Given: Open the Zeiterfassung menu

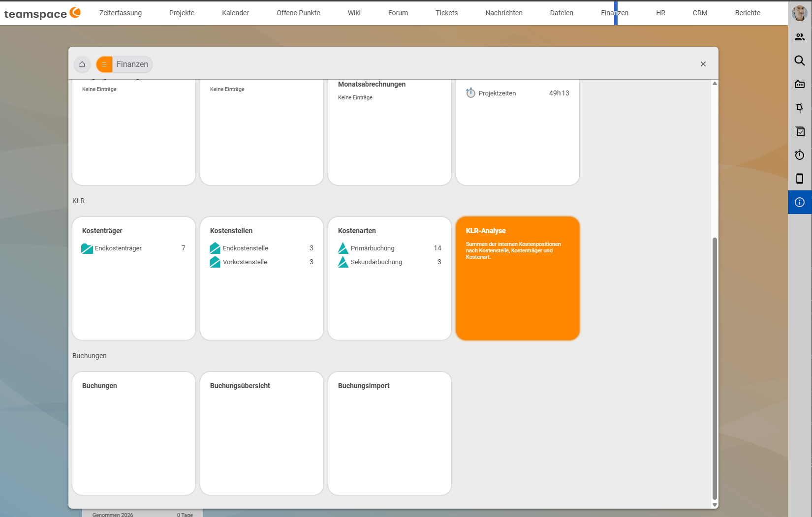Looking at the screenshot, I should point(121,13).
